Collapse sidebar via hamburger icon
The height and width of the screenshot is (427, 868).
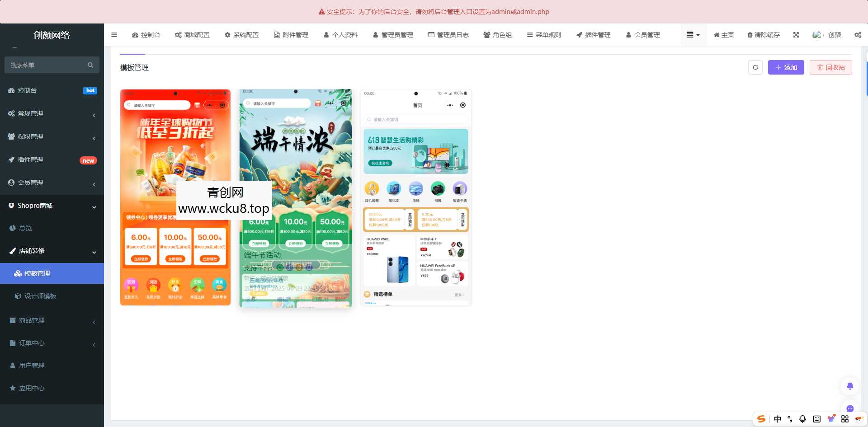coord(114,35)
